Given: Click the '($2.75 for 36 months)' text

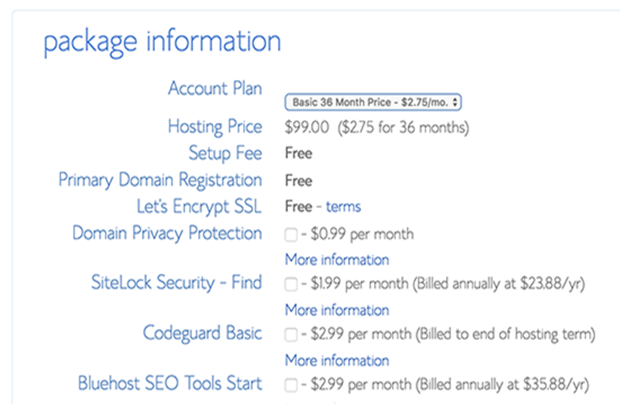Looking at the screenshot, I should coord(403,127).
